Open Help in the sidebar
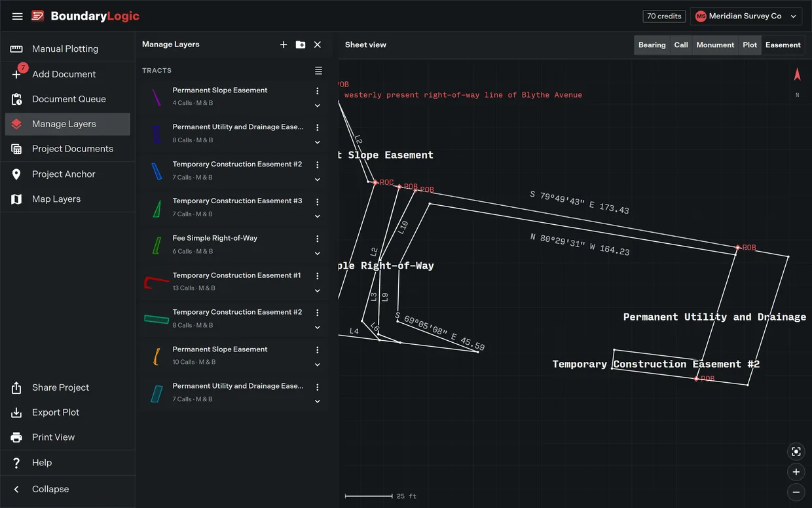The height and width of the screenshot is (508, 812). point(67,463)
